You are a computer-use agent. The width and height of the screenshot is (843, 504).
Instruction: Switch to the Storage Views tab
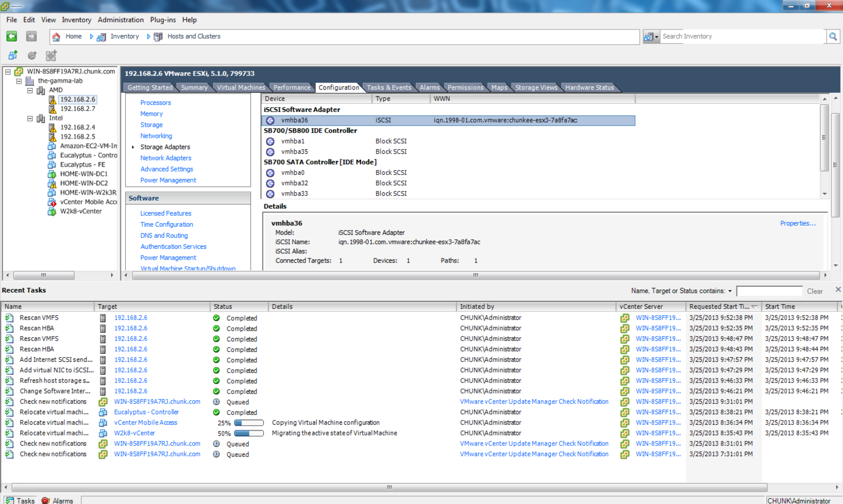536,87
